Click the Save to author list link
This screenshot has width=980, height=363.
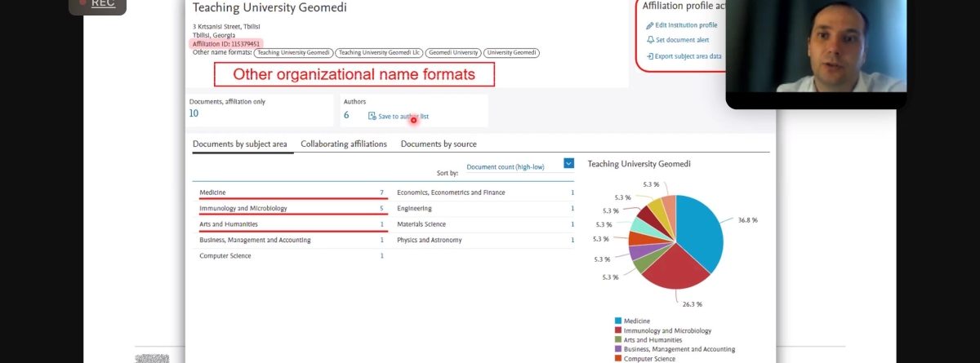pos(403,117)
